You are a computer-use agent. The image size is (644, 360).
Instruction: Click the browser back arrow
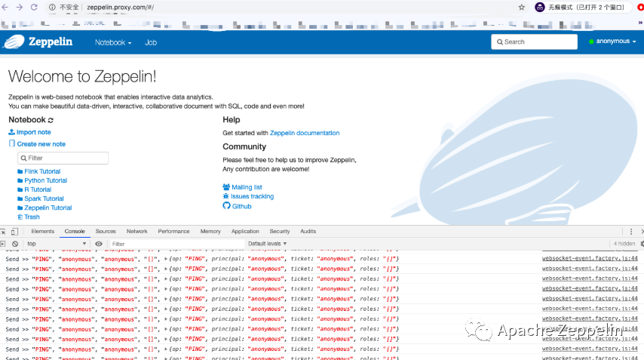pyautogui.click(x=5, y=7)
